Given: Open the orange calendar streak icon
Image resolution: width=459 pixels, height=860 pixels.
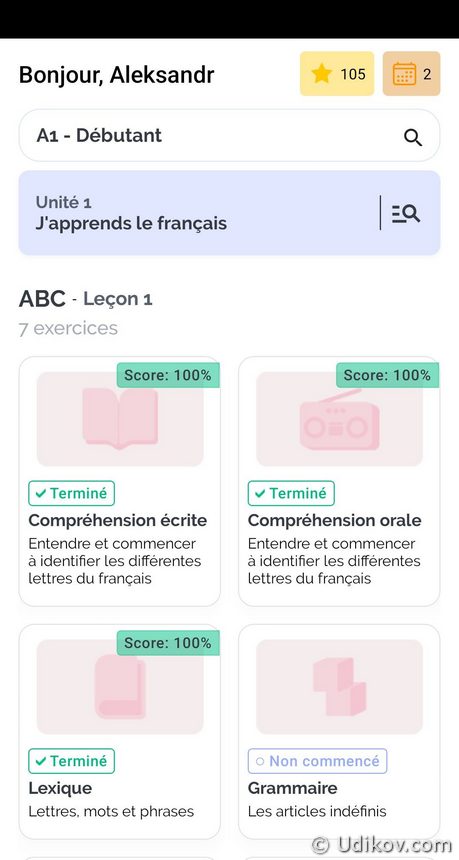Looking at the screenshot, I should (405, 73).
